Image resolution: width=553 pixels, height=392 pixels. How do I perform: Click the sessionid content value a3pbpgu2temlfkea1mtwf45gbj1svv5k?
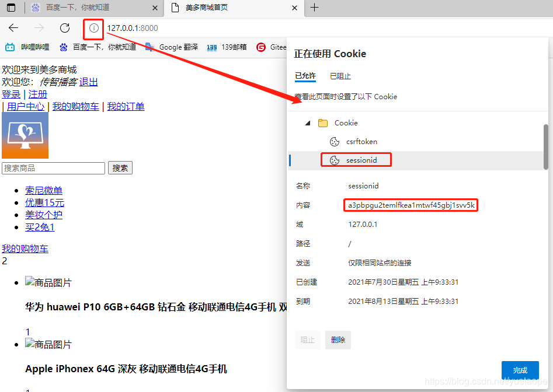[x=411, y=205]
